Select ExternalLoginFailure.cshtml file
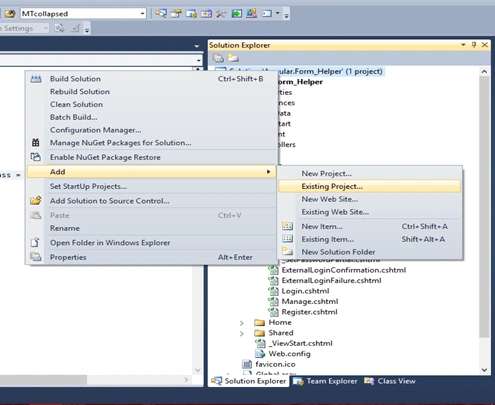Image resolution: width=495 pixels, height=405 pixels. point(331,280)
